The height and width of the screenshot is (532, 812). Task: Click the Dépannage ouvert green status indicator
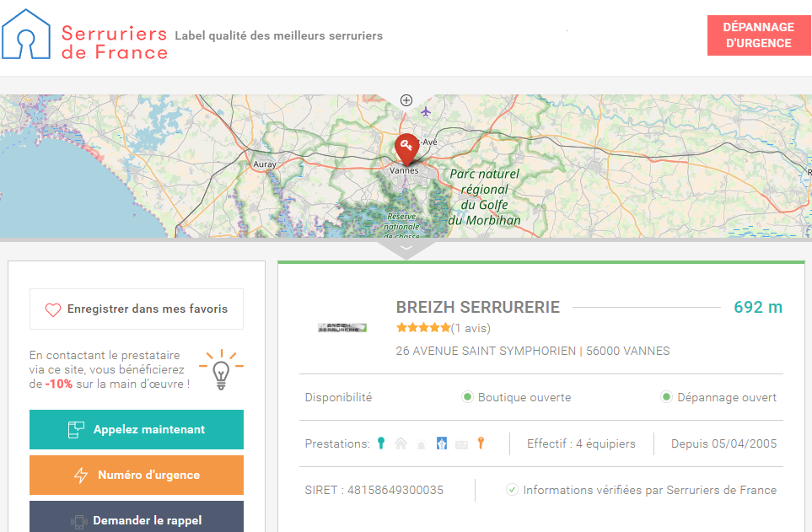pyautogui.click(x=666, y=397)
